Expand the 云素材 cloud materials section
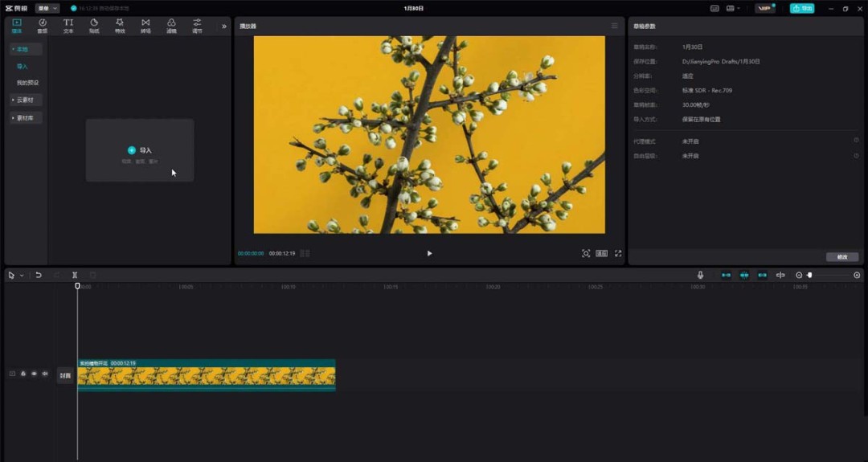 (x=26, y=100)
